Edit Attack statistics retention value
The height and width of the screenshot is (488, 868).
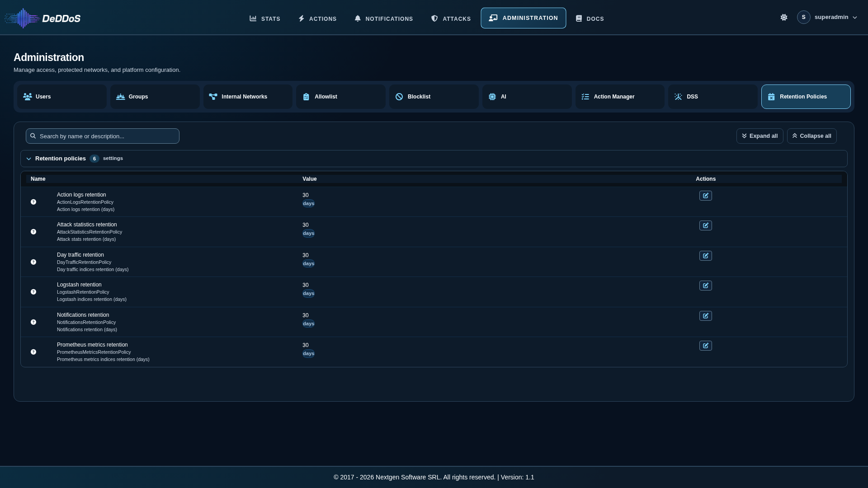[x=705, y=225]
